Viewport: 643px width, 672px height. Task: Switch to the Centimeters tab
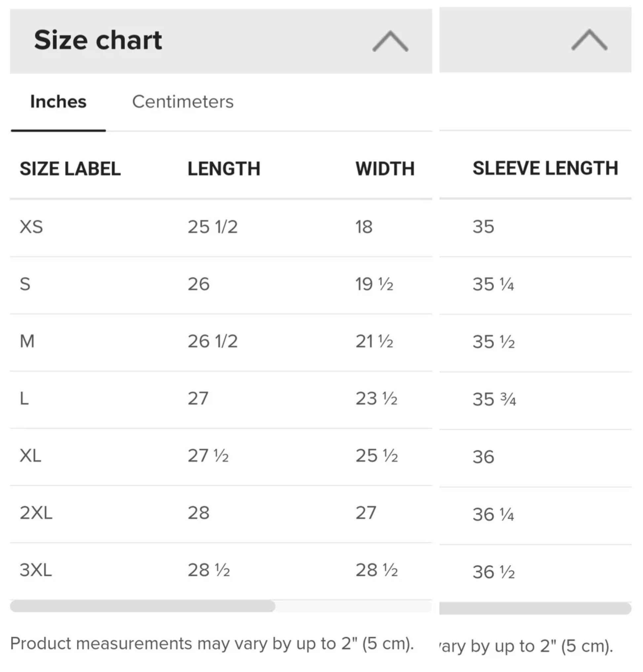[183, 102]
